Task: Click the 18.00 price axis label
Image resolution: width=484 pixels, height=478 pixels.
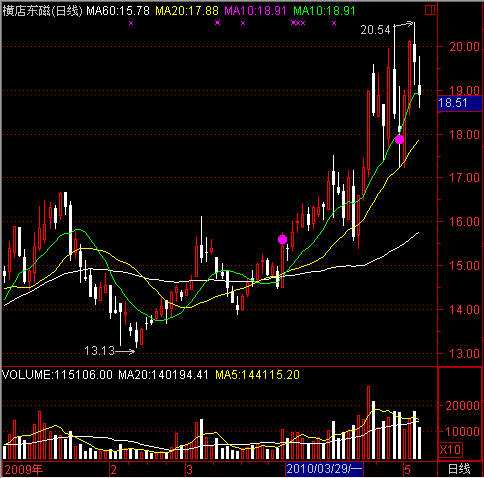Action: (464, 134)
